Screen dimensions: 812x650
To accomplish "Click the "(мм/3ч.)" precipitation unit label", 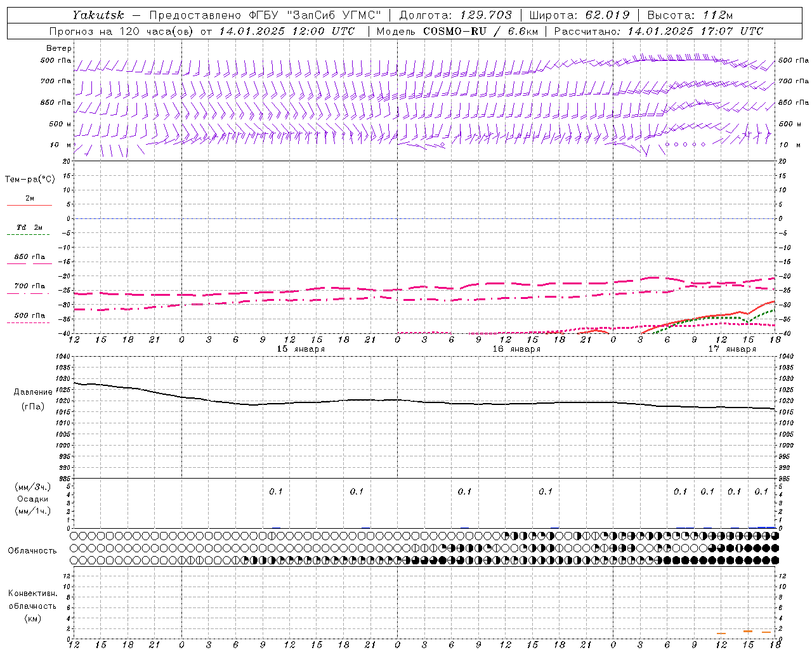I will 33,487.
